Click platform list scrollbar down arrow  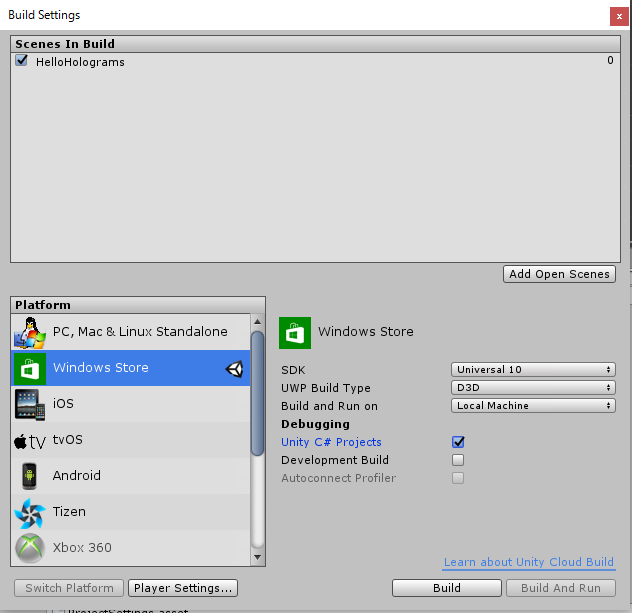[258, 557]
